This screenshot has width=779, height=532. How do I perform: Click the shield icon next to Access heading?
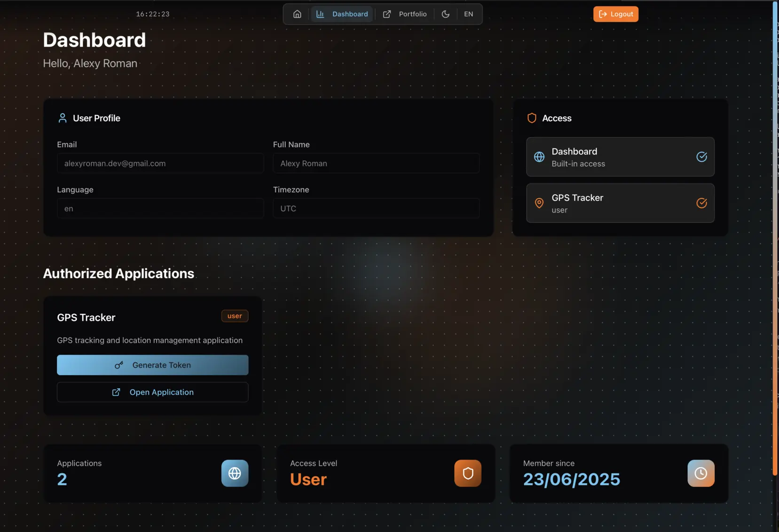[532, 118]
